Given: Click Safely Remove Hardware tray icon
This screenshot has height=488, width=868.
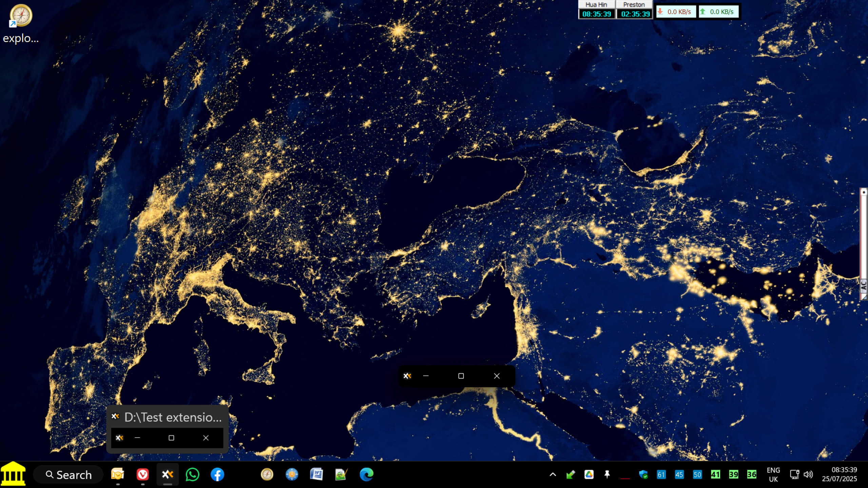Looking at the screenshot, I should tap(571, 474).
